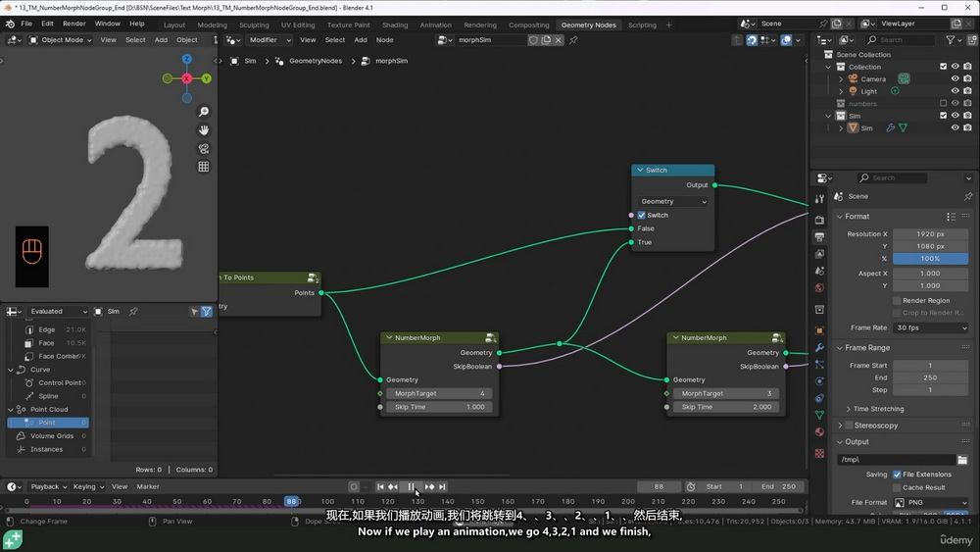980x552 pixels.
Task: Open the Tool properties tab icon
Action: tap(819, 199)
